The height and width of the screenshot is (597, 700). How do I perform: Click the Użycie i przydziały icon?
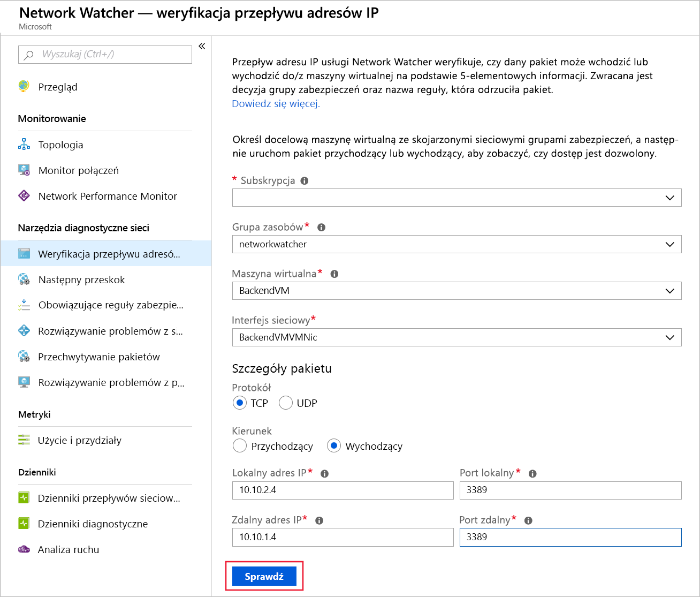pos(24,440)
